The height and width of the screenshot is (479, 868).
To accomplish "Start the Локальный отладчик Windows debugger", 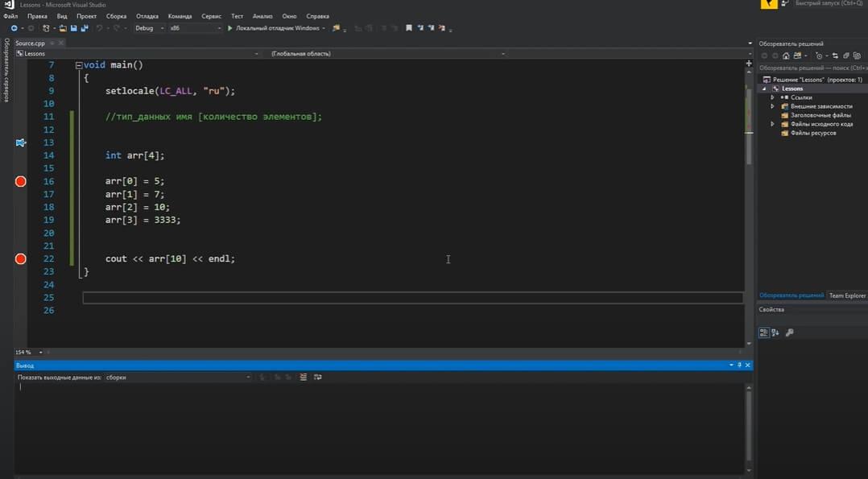I will [275, 28].
